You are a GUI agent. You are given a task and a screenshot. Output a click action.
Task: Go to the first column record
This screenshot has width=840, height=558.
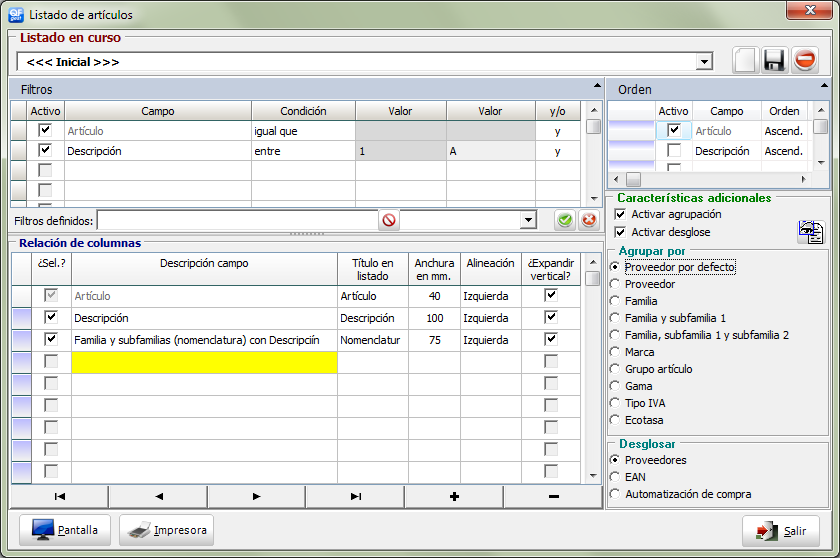click(59, 496)
